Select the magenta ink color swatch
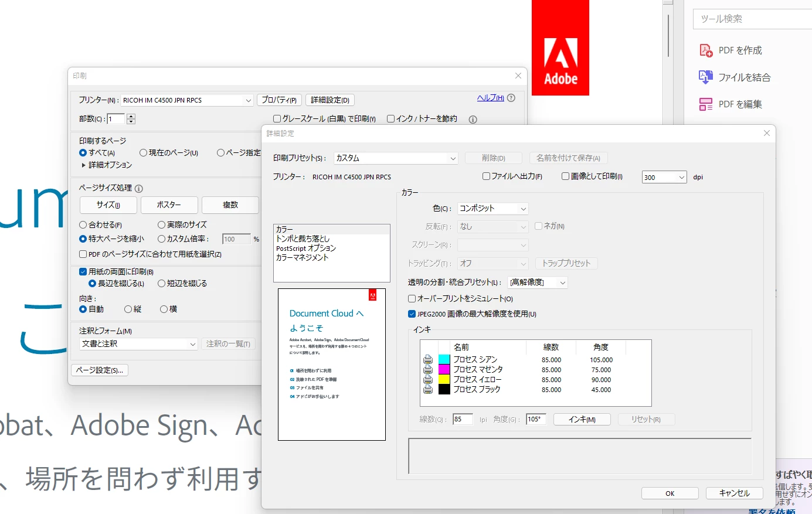 pos(444,369)
